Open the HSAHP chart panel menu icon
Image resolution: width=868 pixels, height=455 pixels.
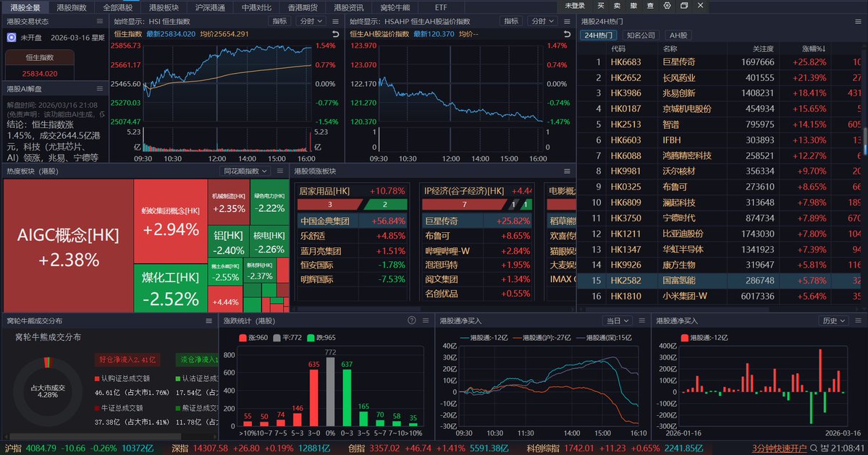pyautogui.click(x=567, y=21)
